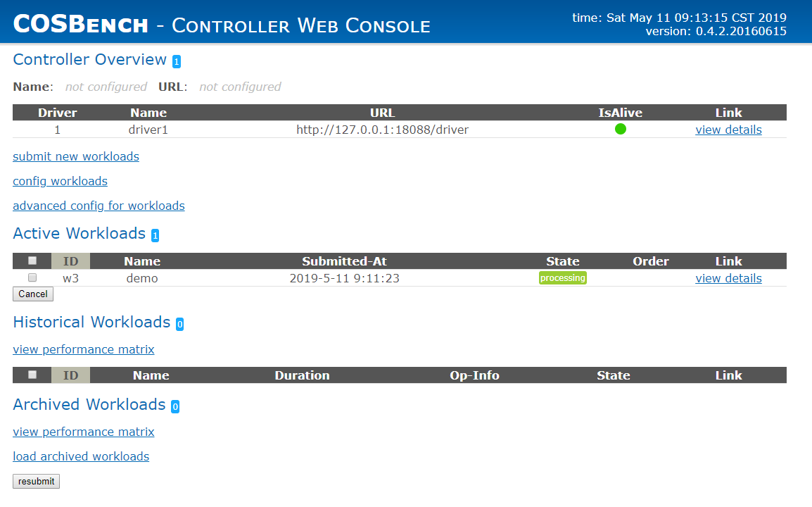Viewport: 812px width, 507px height.
Task: Click the green IsAlive indicator for driver1
Action: pos(621,129)
